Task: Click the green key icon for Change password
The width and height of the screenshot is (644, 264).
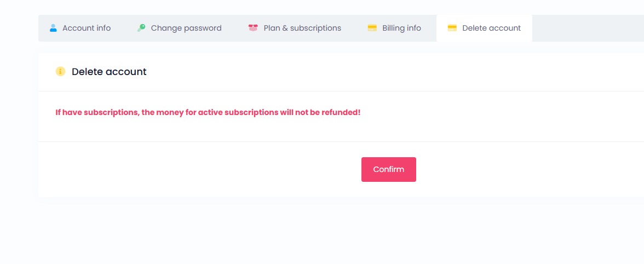Action: click(x=141, y=28)
